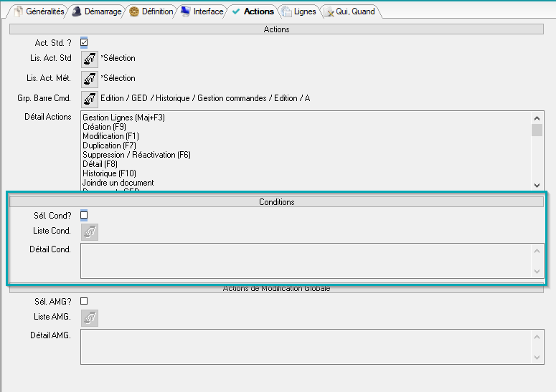Click the Liste AMG. selection icon
Screen dimensions: 556x392
coord(89,317)
